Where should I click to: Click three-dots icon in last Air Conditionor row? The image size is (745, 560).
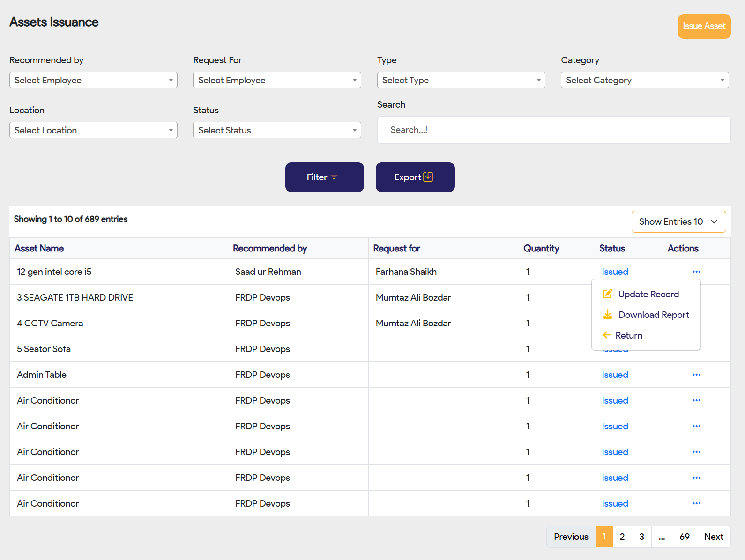tap(696, 503)
